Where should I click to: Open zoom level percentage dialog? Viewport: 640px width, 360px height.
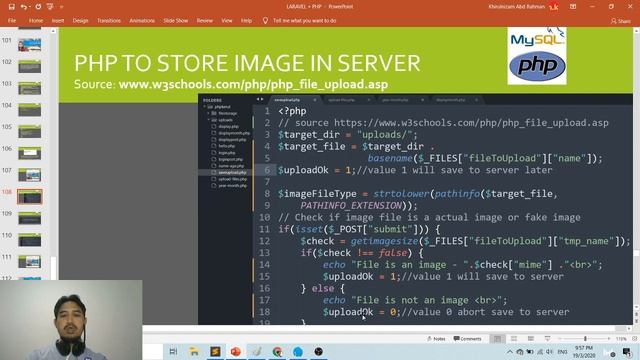pyautogui.click(x=621, y=339)
